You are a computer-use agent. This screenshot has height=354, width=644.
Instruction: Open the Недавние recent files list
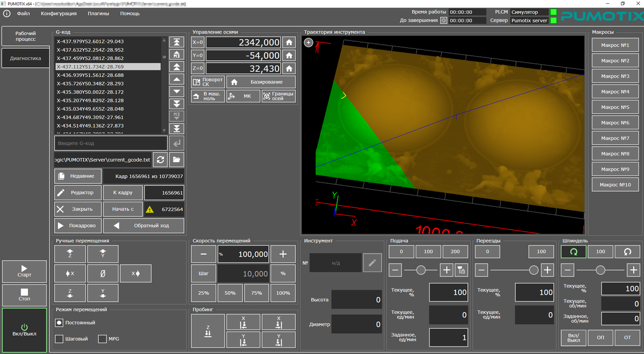78,176
